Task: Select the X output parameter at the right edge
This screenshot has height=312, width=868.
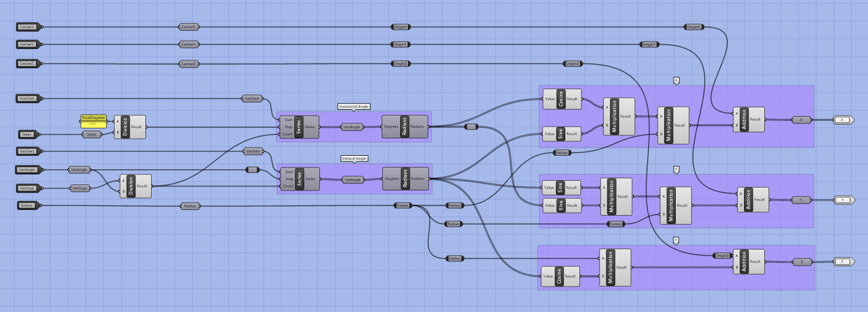Action: (x=844, y=120)
